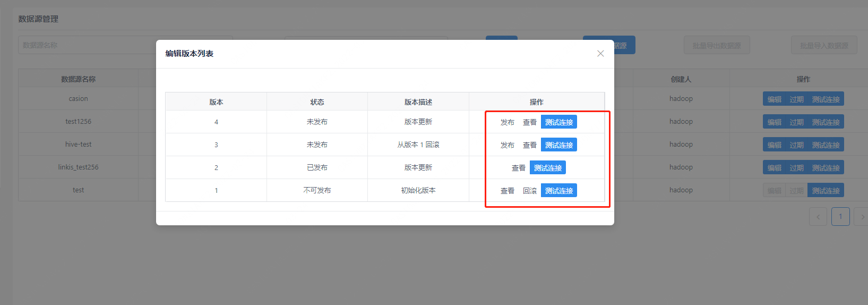View the initial version 1 via 查看
This screenshot has width=868, height=305.
coord(507,191)
